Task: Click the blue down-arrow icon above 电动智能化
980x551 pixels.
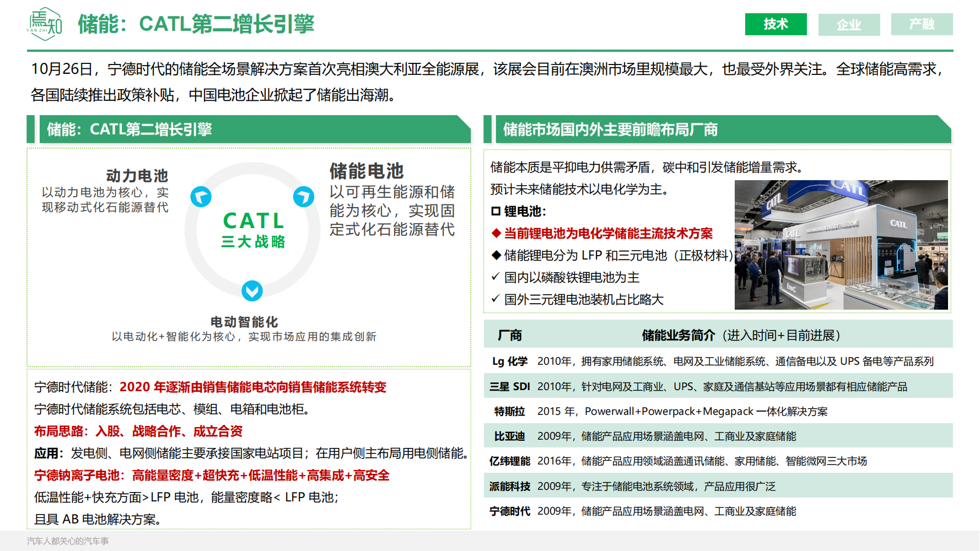Action: tap(252, 290)
